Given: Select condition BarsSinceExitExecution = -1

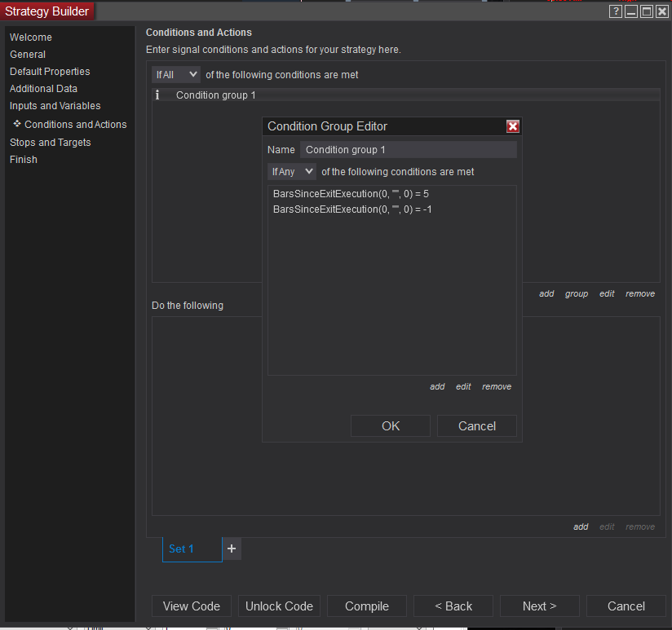Looking at the screenshot, I should pyautogui.click(x=352, y=209).
